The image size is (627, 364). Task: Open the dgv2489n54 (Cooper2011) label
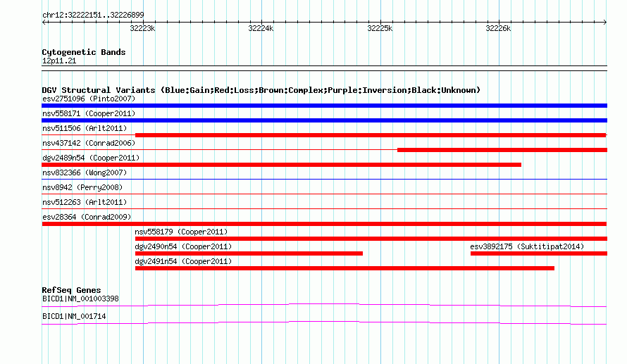[91, 158]
